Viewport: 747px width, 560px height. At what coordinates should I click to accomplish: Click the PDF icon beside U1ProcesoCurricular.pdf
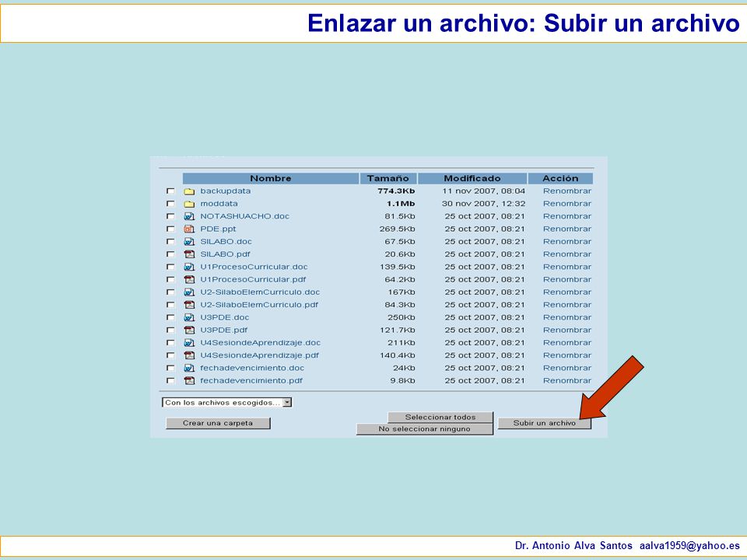click(189, 279)
